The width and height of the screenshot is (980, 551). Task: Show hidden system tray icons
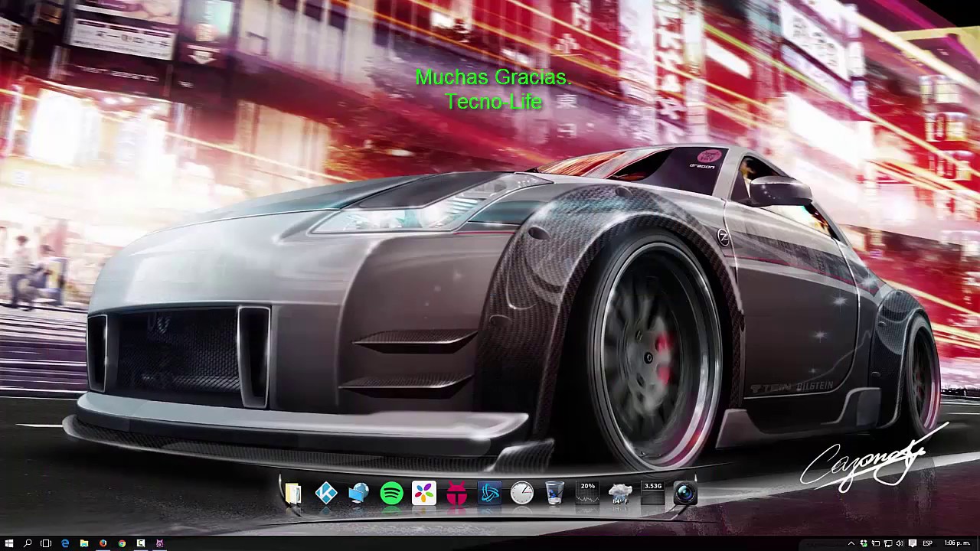point(851,543)
